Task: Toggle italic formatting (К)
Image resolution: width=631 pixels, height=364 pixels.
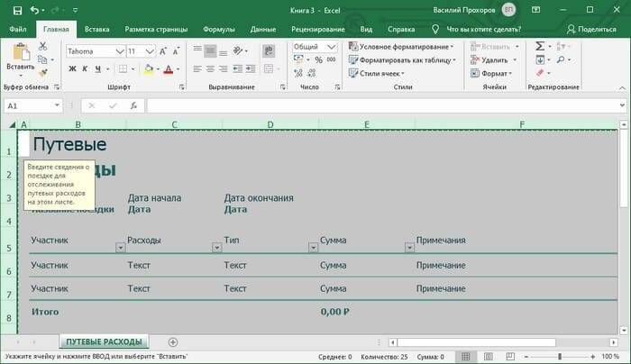Action: pos(87,69)
